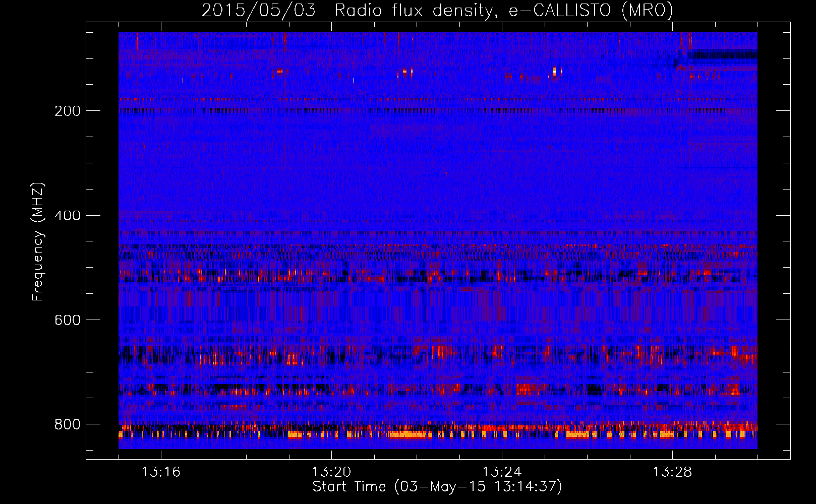Click the 'Frequency (MHZ)' axis label
This screenshot has height=504, width=816.
[37, 242]
